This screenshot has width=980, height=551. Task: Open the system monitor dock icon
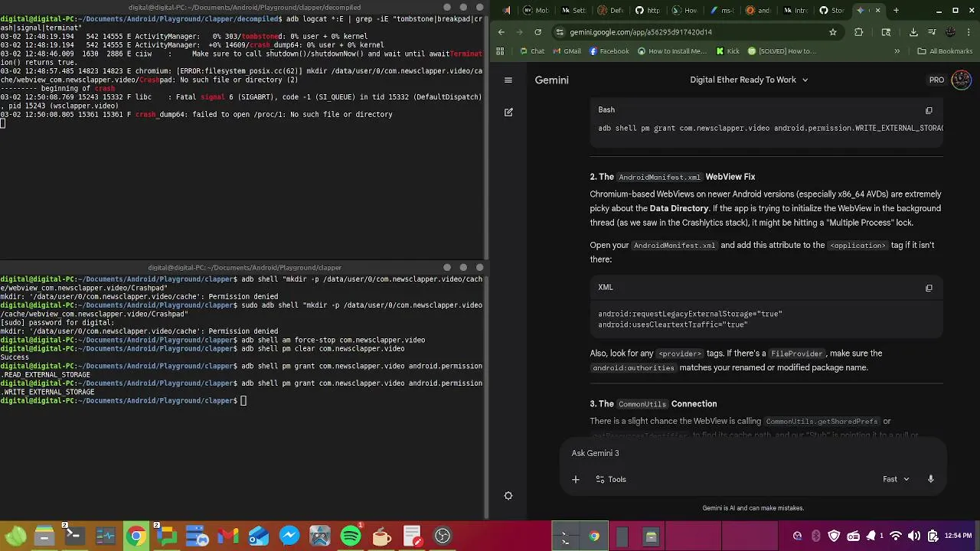105,536
